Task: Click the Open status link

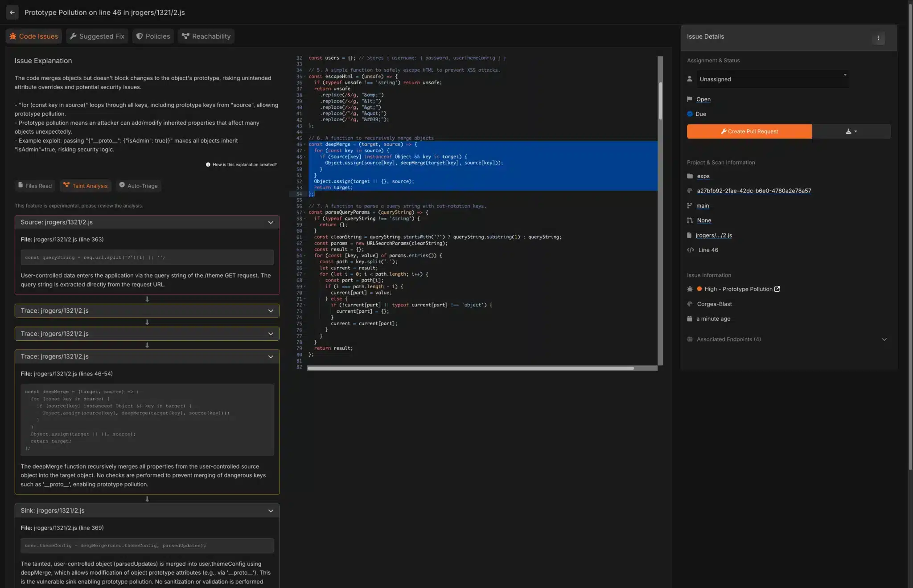Action: (x=703, y=99)
